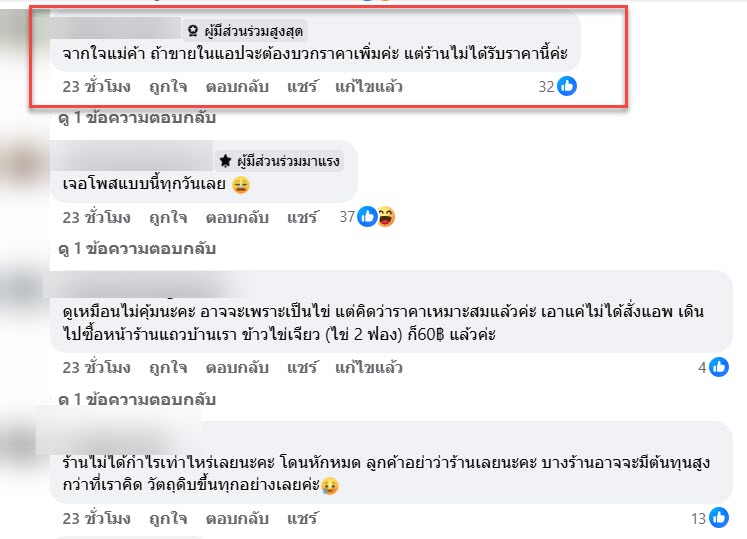Screen dimensions: 747x539
Task: Click ตอบกลับ under the last comment
Action: pyautogui.click(x=237, y=519)
